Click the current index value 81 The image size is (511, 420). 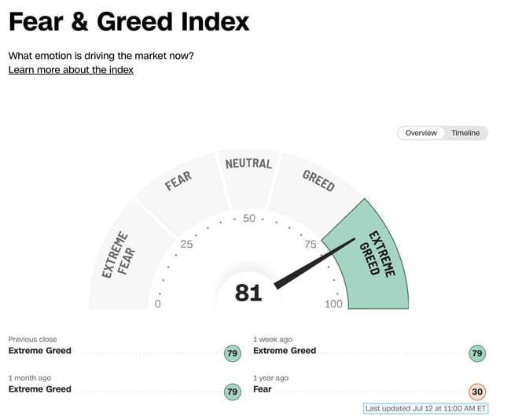click(248, 293)
